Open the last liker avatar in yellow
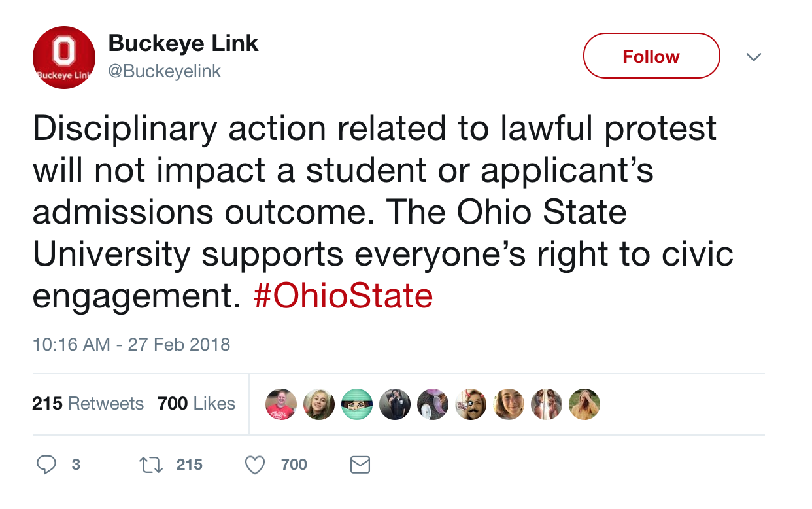Viewport: 812px width, 509px height. point(584,404)
